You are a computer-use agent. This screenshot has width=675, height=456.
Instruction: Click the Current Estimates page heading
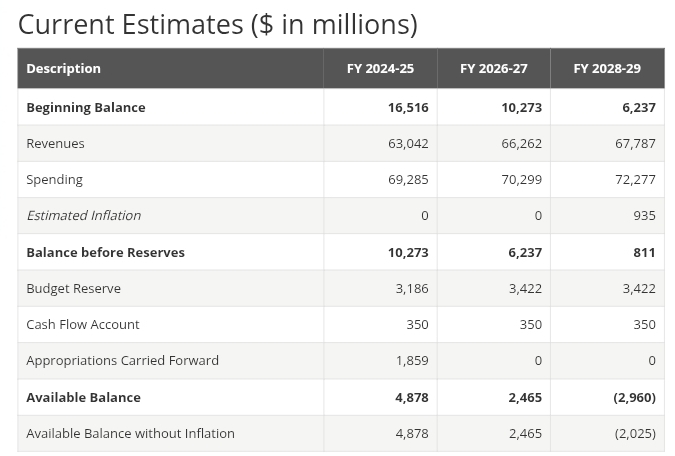point(218,24)
